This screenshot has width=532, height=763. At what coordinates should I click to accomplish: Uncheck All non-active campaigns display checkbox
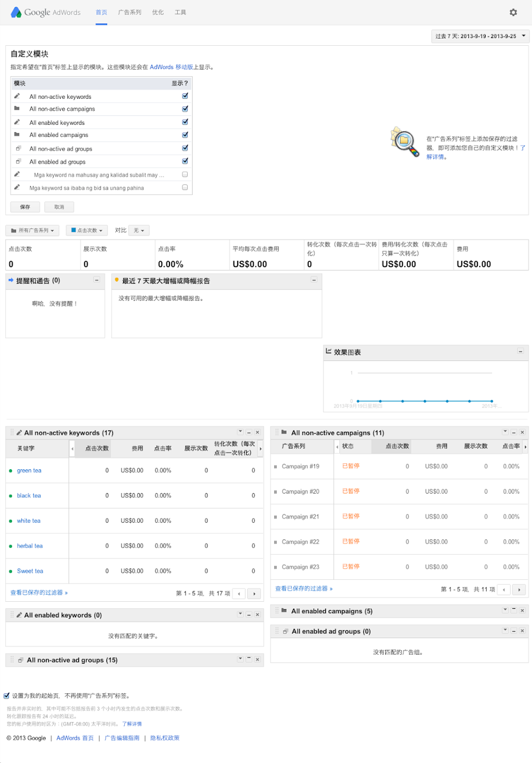185,109
